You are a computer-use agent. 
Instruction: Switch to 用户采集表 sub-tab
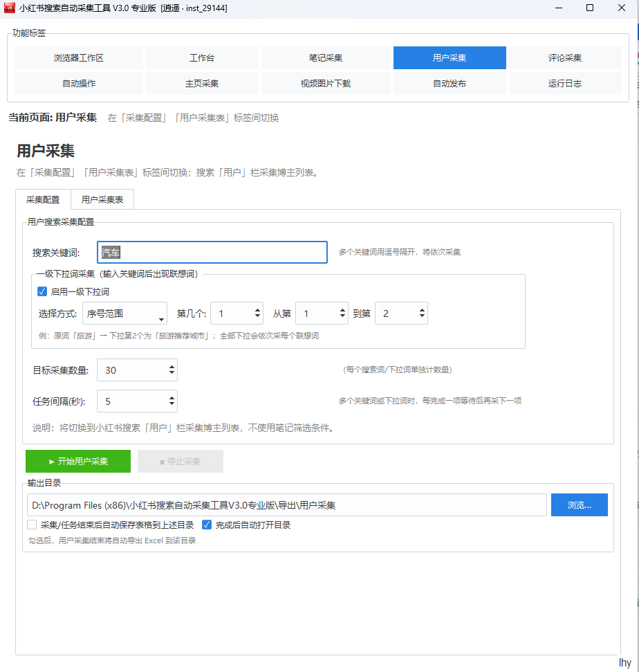(102, 200)
